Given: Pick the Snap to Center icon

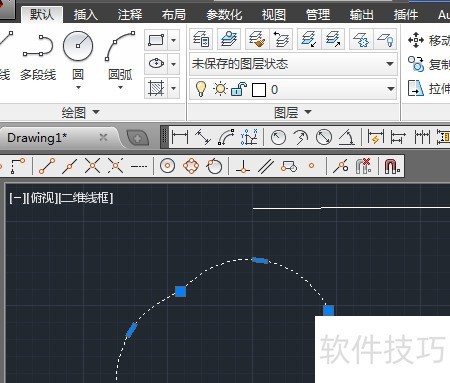Looking at the screenshot, I should 167,166.
